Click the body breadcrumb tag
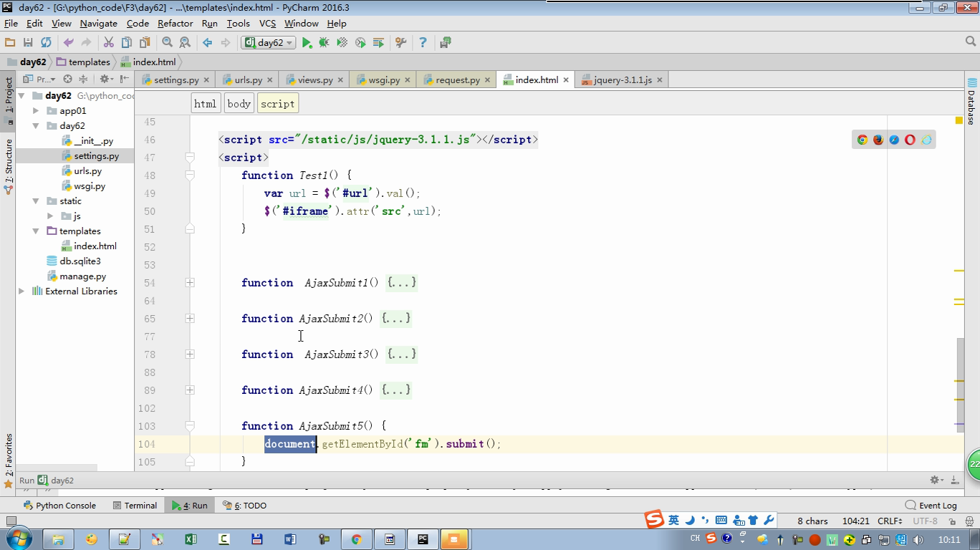Screen dimensions: 980x550 pyautogui.click(x=239, y=104)
